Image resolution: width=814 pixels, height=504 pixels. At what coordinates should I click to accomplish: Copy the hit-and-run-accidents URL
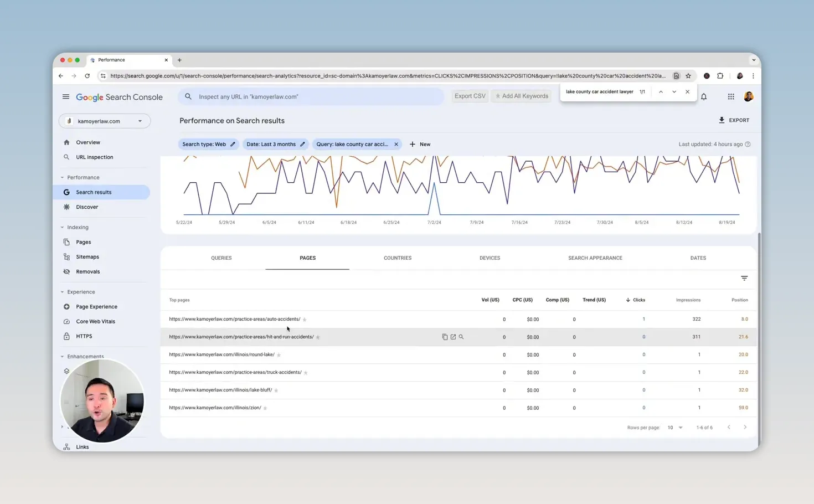(445, 337)
